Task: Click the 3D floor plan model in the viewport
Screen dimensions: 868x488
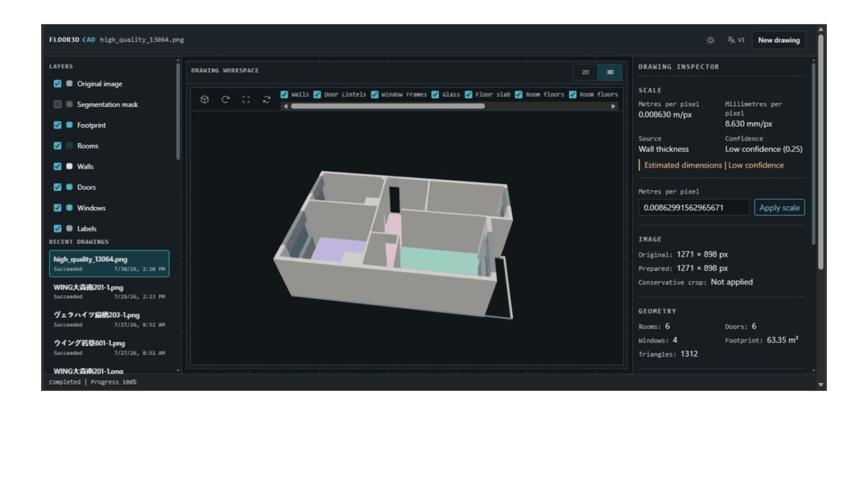Action: (393, 244)
